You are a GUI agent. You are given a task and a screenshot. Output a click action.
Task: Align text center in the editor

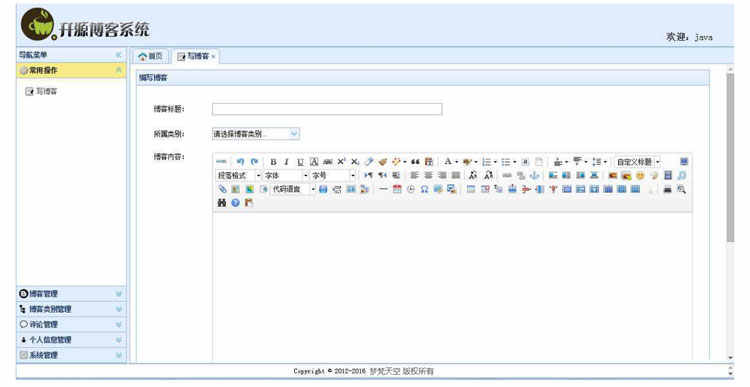click(428, 176)
